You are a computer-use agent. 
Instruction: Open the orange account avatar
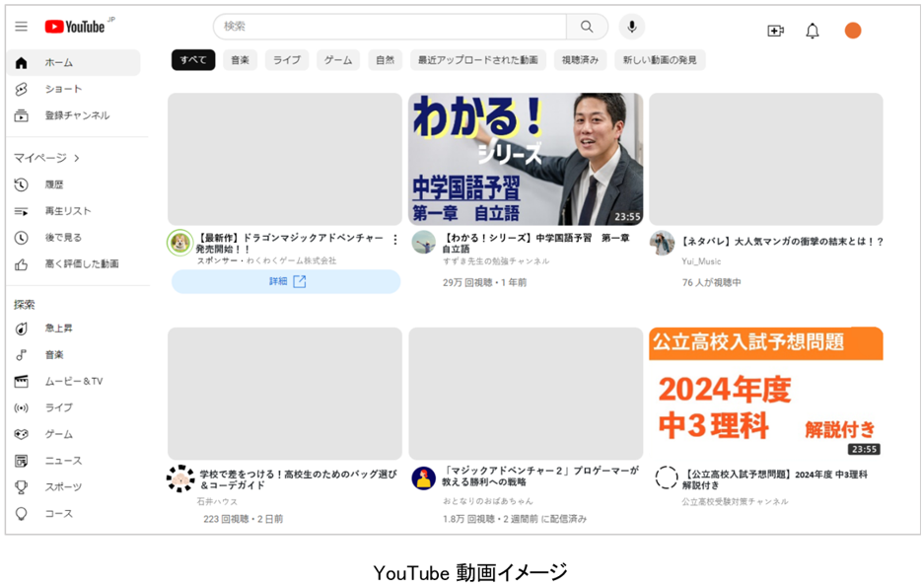click(x=853, y=31)
